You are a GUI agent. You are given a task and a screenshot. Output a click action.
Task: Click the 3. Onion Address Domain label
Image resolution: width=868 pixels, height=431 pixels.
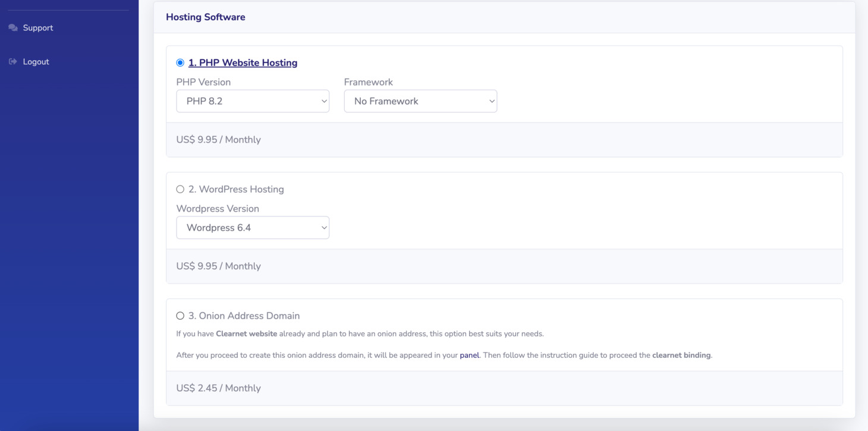pyautogui.click(x=244, y=316)
